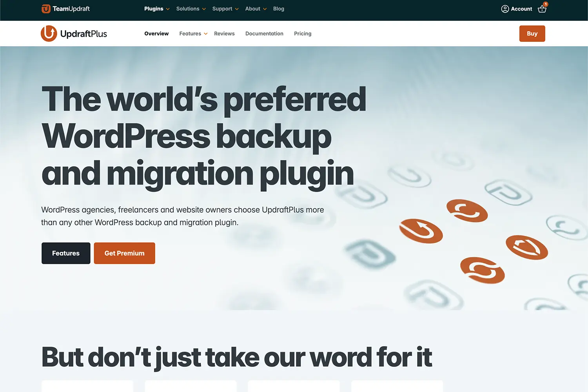Click the TeamUpdraft logo icon
Screen dimensions: 588x392
pyautogui.click(x=46, y=9)
